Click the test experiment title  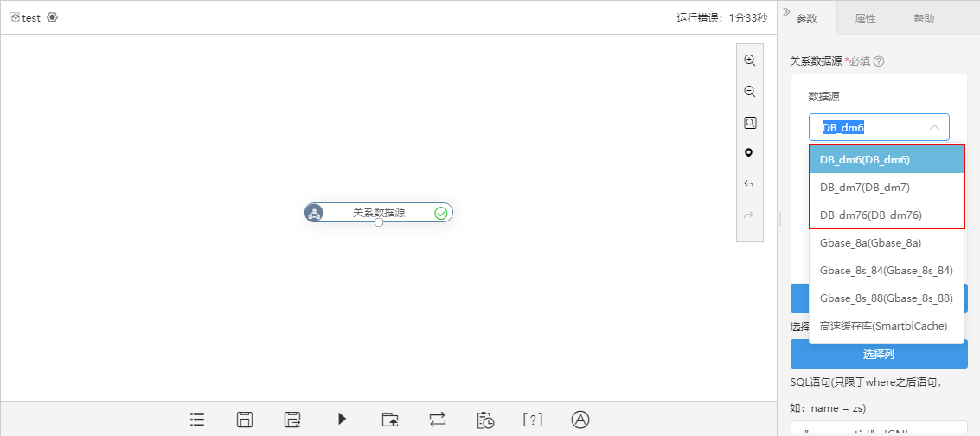click(31, 18)
